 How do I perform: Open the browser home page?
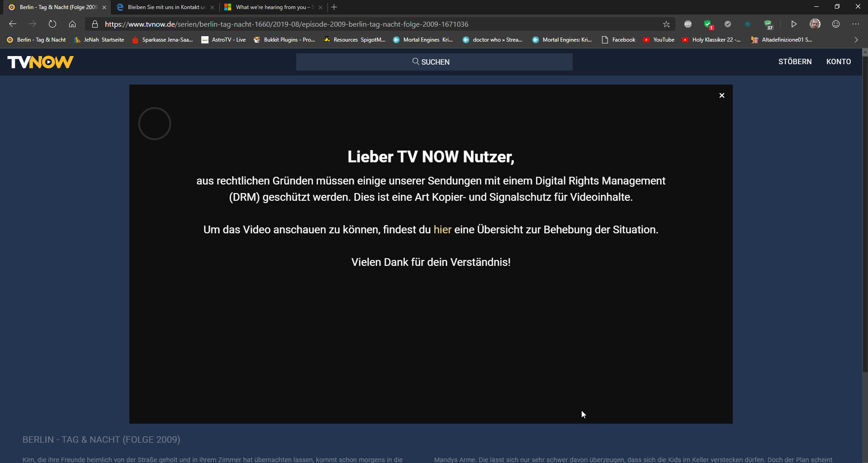pos(72,24)
